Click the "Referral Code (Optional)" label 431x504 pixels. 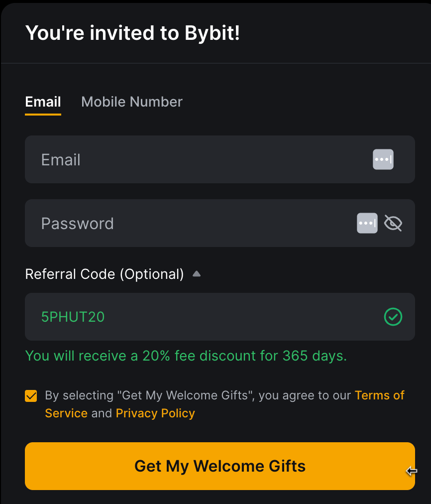pos(105,274)
